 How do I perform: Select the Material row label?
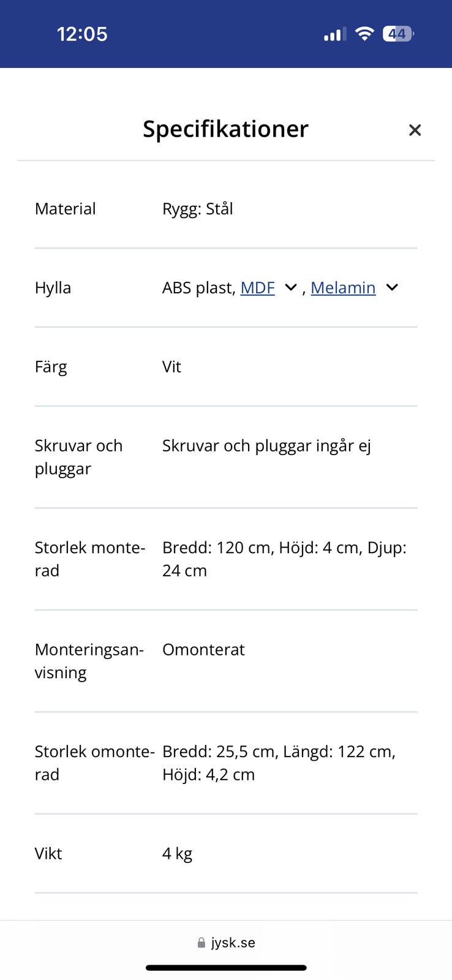[66, 209]
